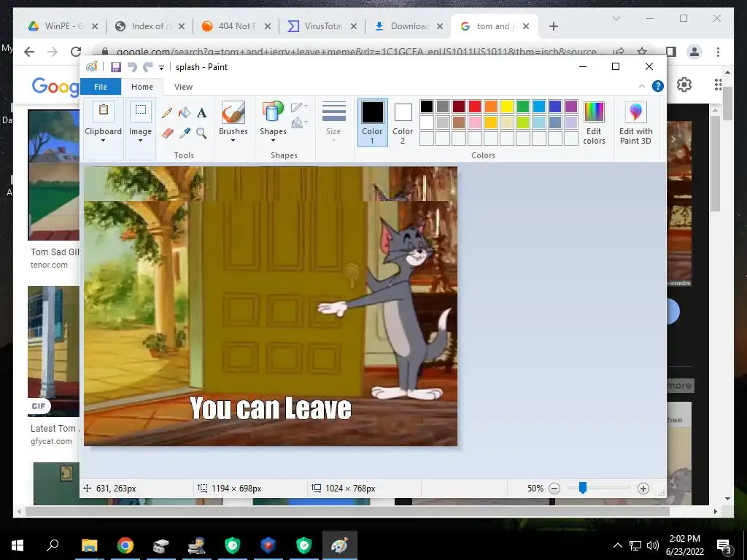The width and height of the screenshot is (747, 560).
Task: Expand the Clipboard dropdown arrow
Action: click(x=104, y=141)
